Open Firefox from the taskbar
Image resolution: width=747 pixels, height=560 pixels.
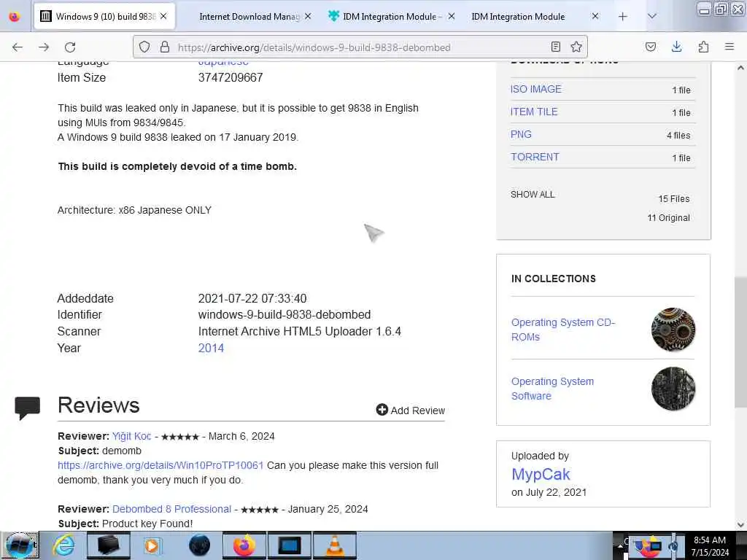(244, 545)
